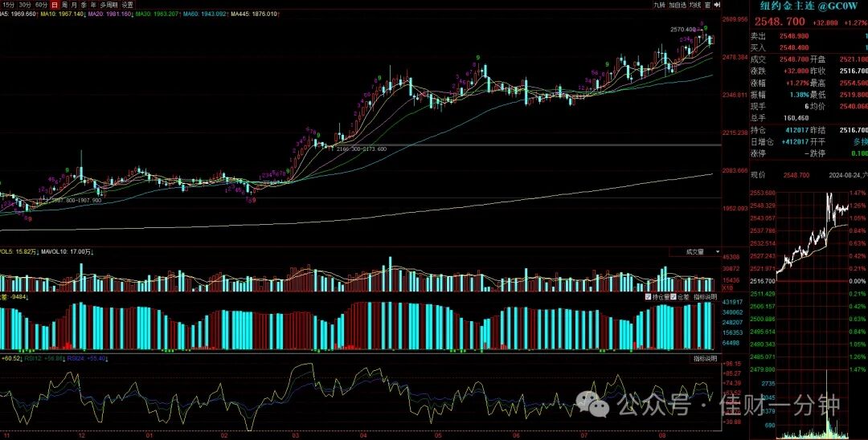Open the 多周期 multi-period selector

coord(109,5)
